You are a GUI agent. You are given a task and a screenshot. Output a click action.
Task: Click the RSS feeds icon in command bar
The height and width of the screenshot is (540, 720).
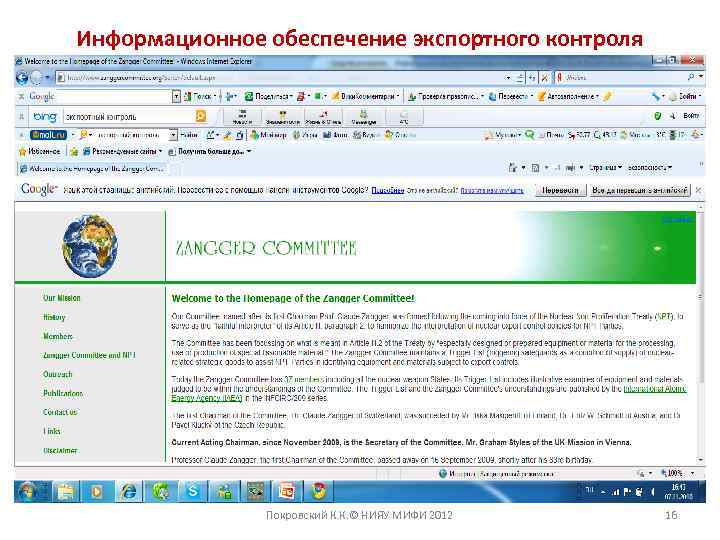[x=535, y=168]
